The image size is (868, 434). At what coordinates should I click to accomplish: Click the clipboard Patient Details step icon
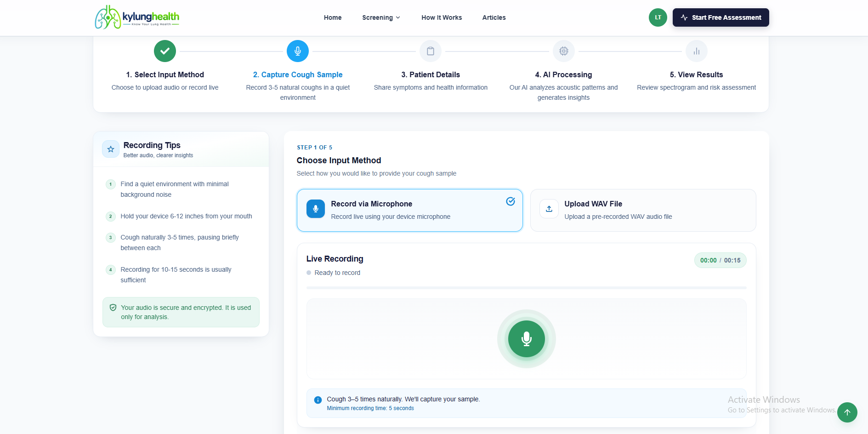point(431,51)
